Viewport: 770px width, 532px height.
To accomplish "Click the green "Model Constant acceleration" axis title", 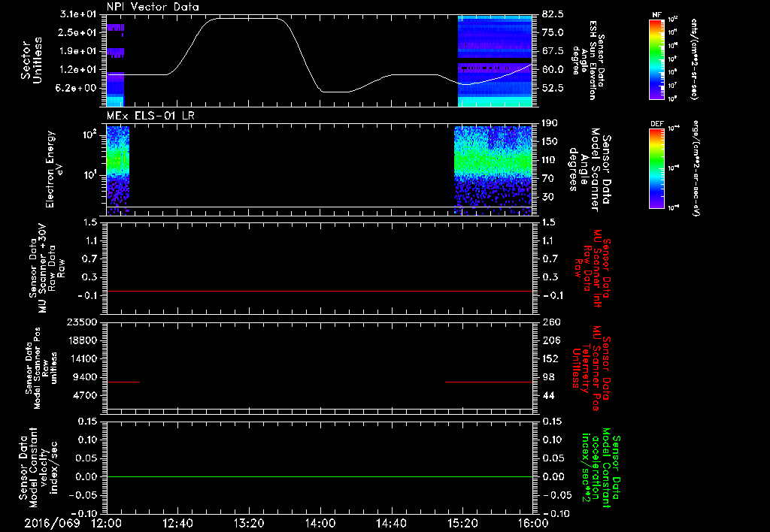I will (x=601, y=469).
